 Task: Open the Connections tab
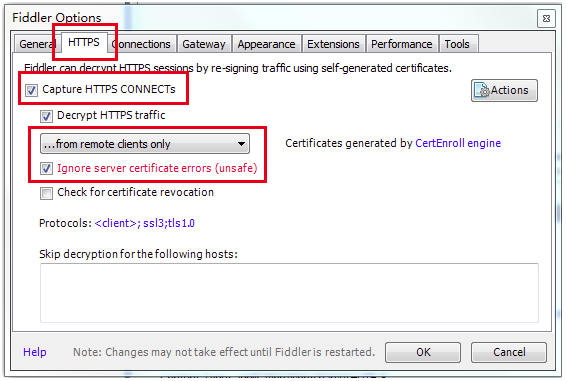[x=142, y=44]
